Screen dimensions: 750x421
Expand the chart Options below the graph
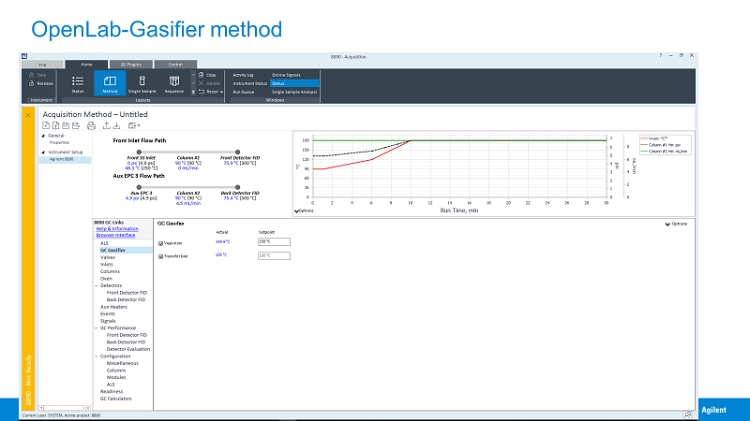point(301,211)
